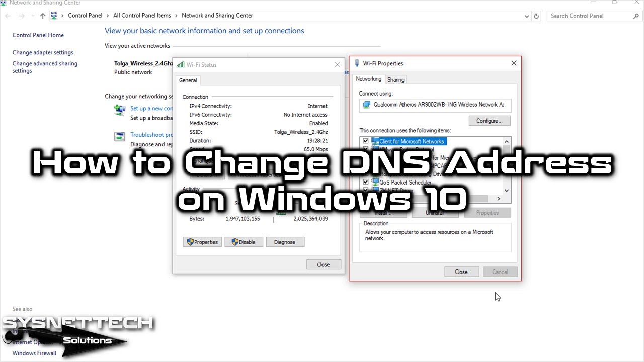Image resolution: width=644 pixels, height=362 pixels.
Task: Click the Forward navigation arrow
Action: click(21, 16)
